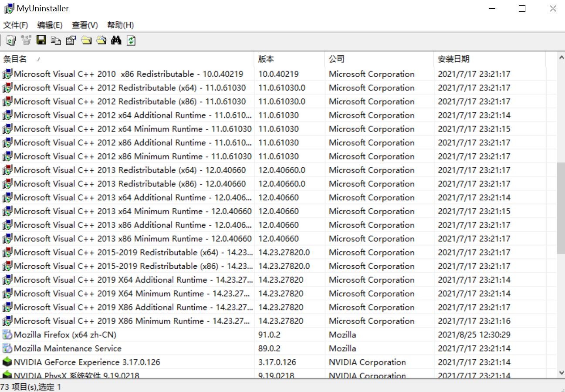This screenshot has height=392, width=565.
Task: Click version cell 91.0.2
Action: (269, 335)
